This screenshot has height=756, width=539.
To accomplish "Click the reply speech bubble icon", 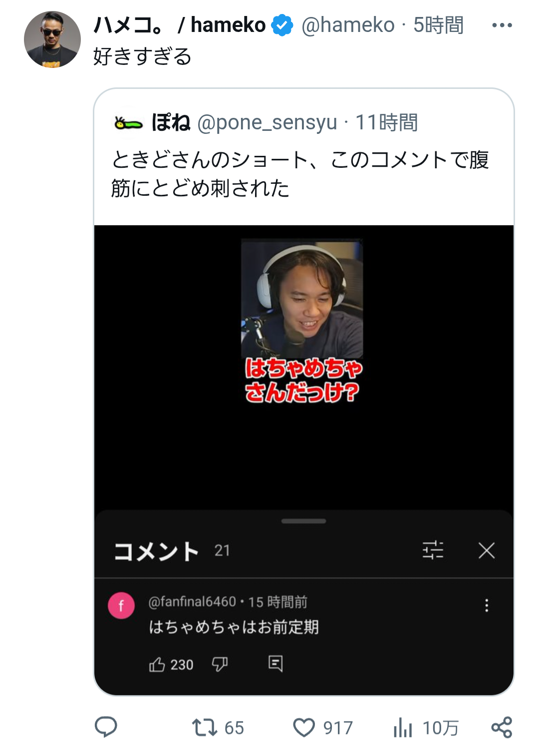I will [x=106, y=727].
